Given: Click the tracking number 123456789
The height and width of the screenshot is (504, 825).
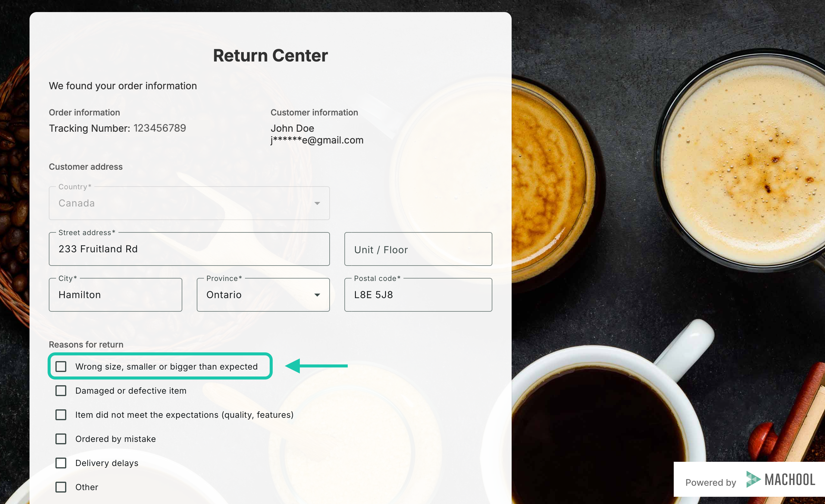Looking at the screenshot, I should point(160,128).
